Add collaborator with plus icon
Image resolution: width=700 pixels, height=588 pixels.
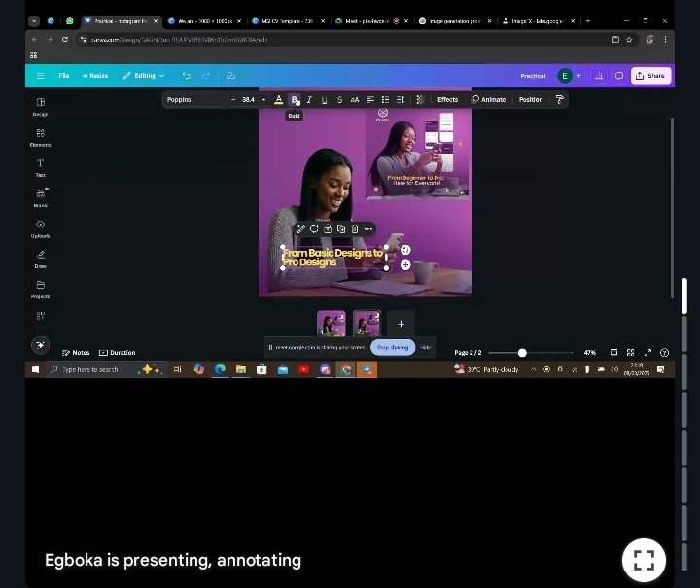579,76
